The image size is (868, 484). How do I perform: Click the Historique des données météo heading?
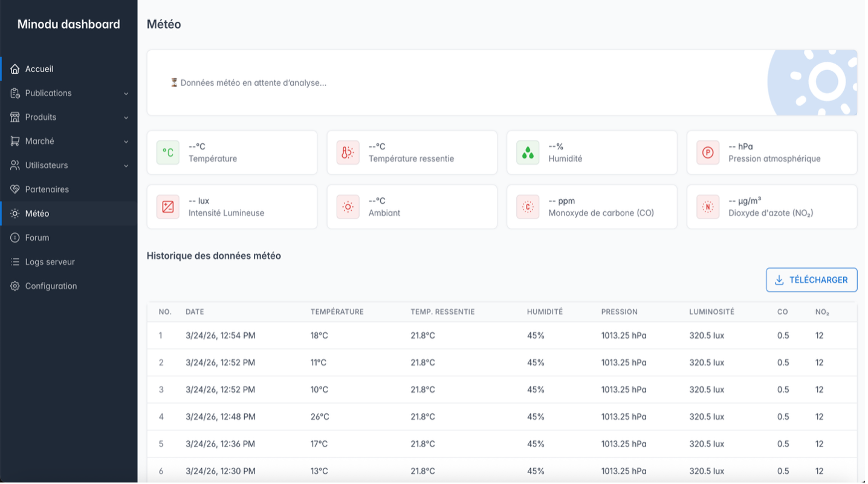pyautogui.click(x=214, y=256)
